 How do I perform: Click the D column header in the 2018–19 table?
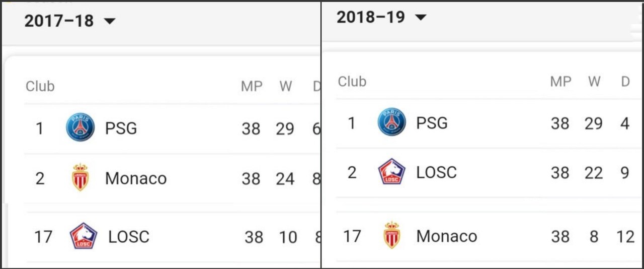[x=625, y=82]
